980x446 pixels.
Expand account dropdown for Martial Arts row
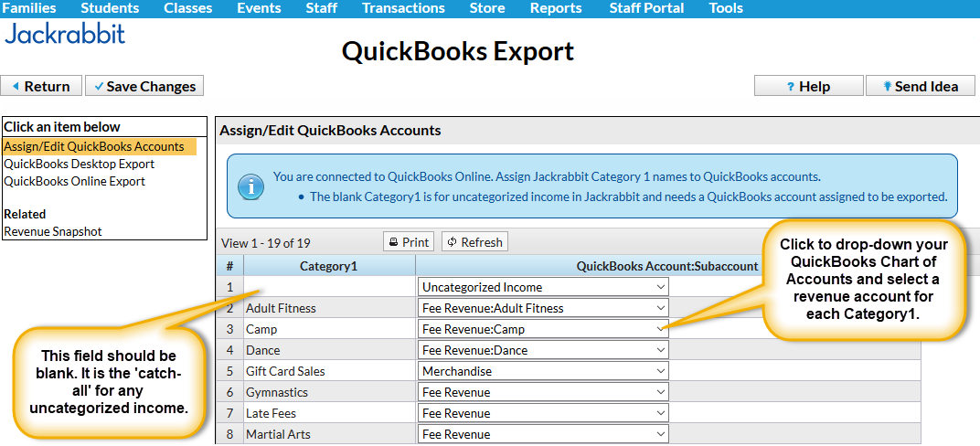543,434
